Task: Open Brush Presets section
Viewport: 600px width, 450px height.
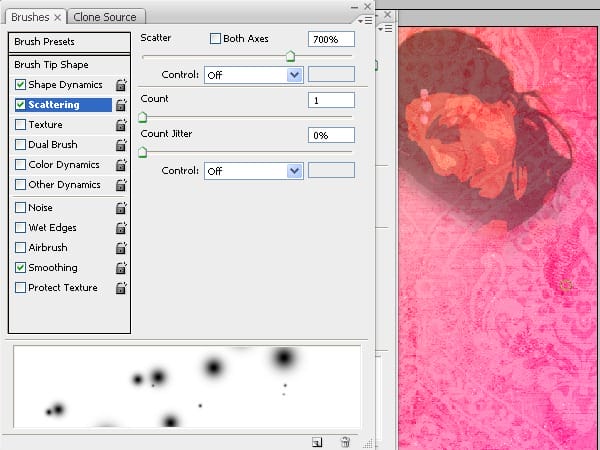Action: click(69, 42)
